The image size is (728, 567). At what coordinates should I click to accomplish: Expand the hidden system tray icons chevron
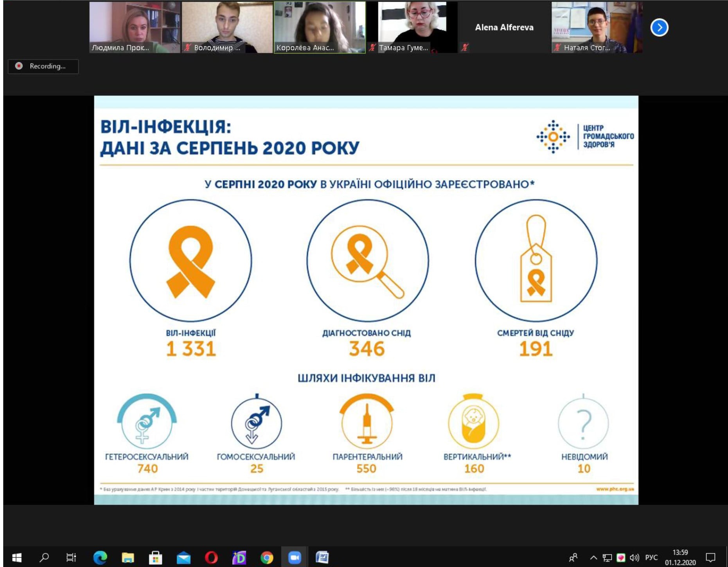593,558
